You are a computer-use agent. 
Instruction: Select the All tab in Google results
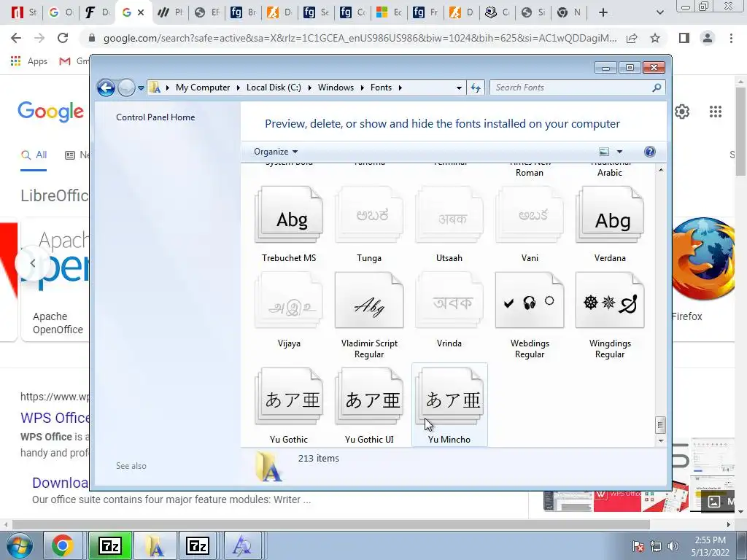pyautogui.click(x=34, y=155)
